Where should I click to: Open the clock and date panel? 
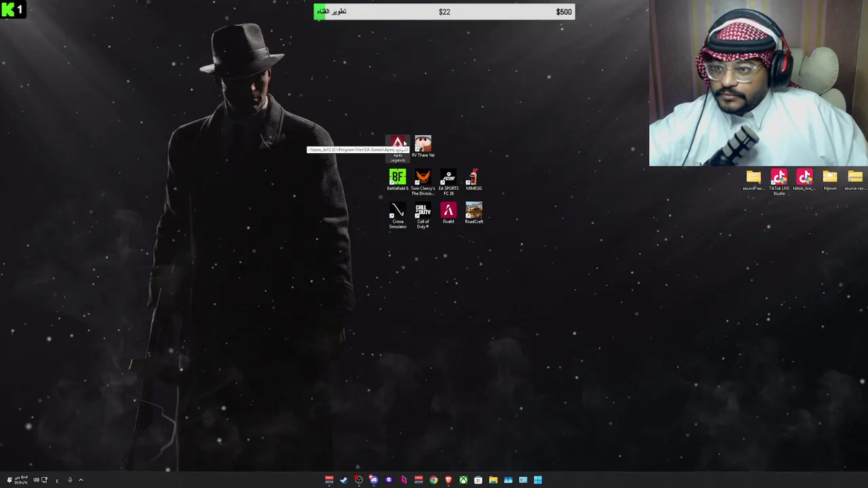point(21,480)
